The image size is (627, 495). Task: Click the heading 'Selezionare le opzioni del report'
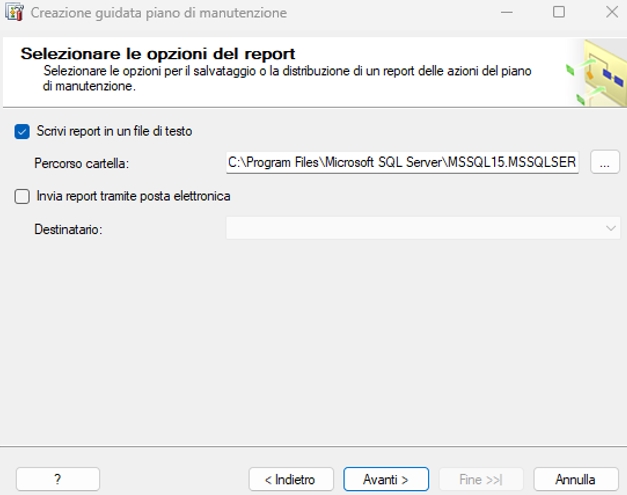click(x=158, y=54)
